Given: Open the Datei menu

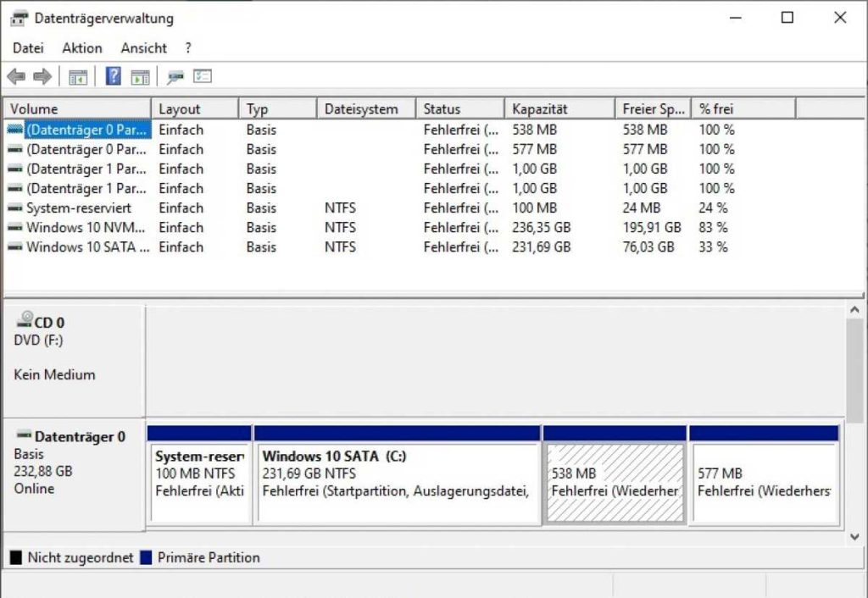Looking at the screenshot, I should tap(28, 48).
